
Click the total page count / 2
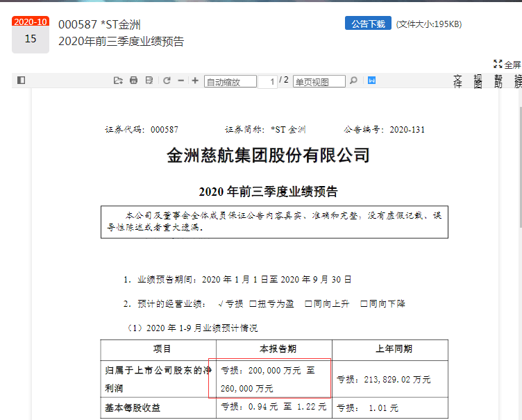click(x=284, y=81)
